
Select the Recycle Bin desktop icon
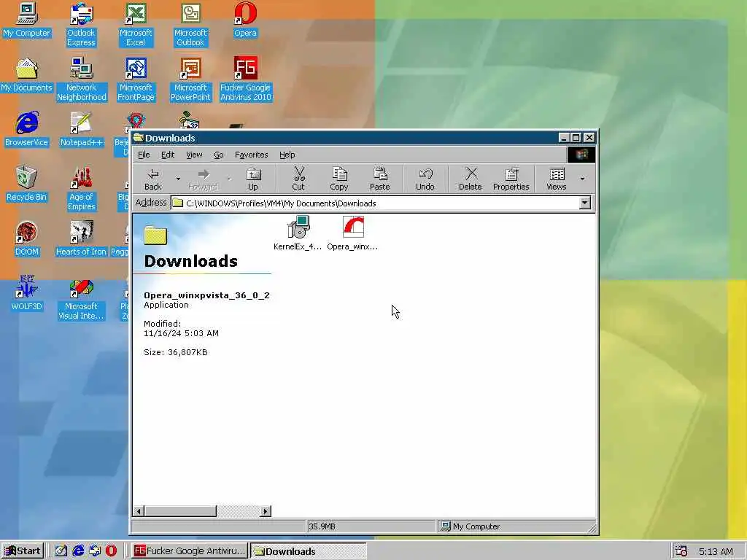[x=27, y=184]
